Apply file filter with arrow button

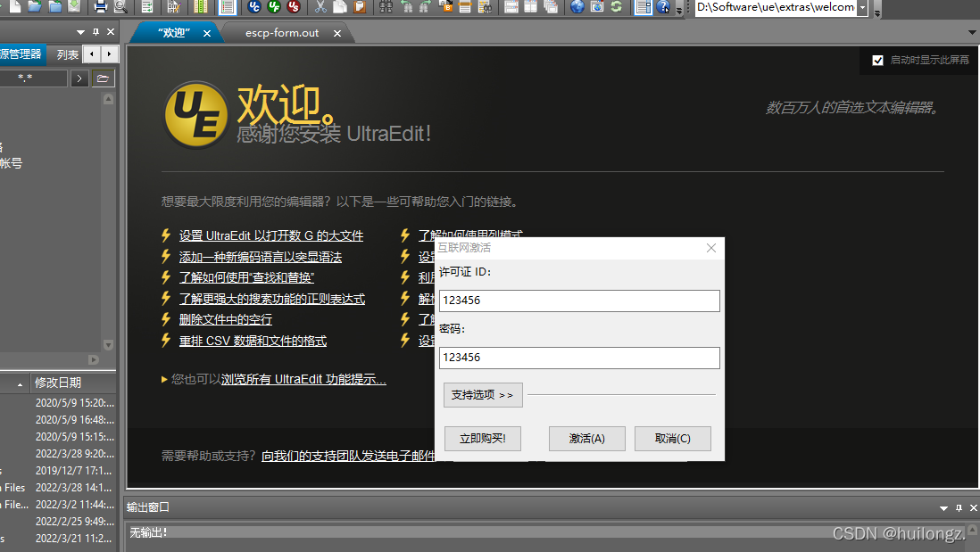pos(79,78)
